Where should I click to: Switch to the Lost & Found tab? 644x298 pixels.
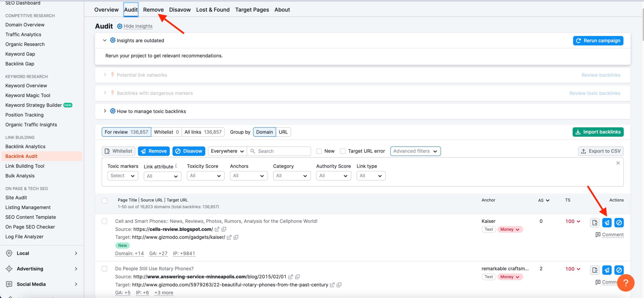pyautogui.click(x=213, y=10)
